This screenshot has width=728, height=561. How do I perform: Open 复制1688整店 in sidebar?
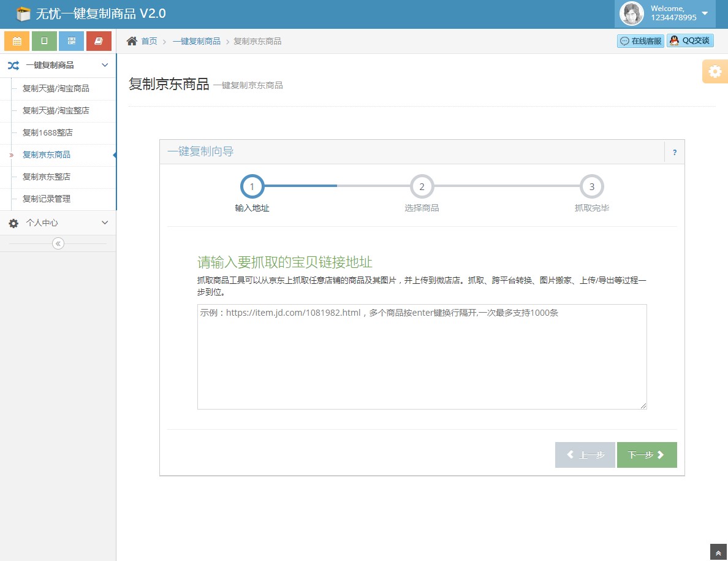(x=48, y=133)
